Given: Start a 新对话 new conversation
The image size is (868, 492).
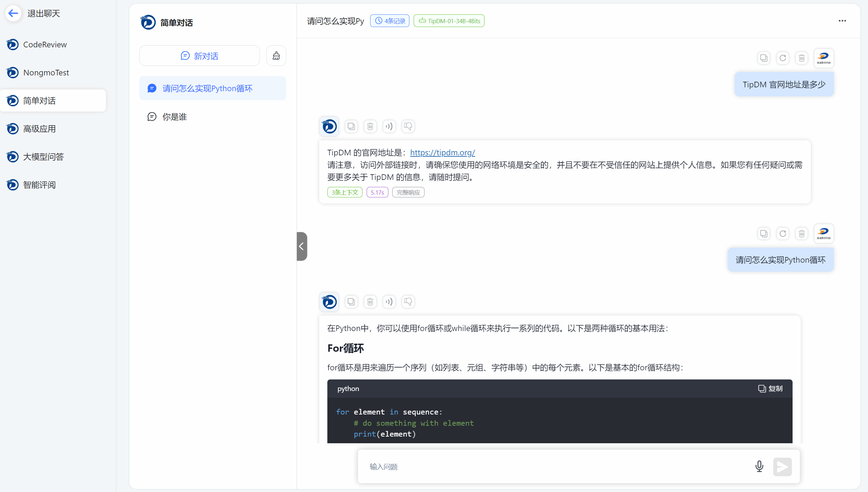Looking at the screenshot, I should [x=200, y=56].
